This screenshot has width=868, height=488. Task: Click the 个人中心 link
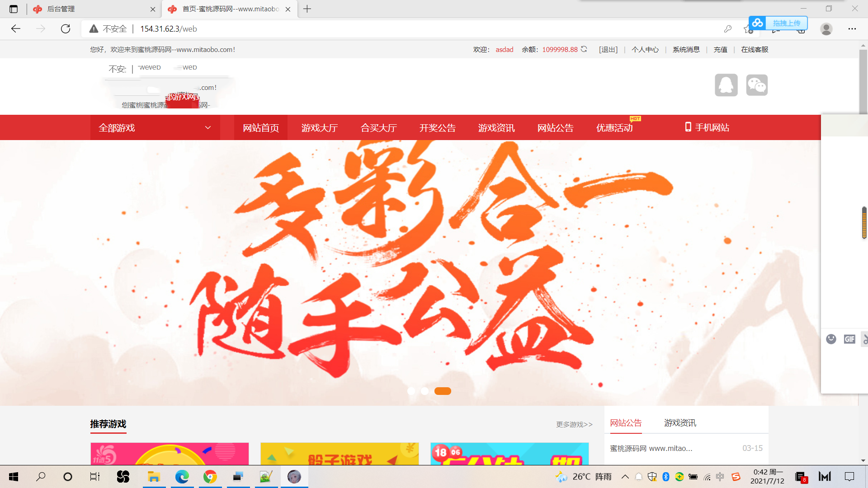coord(645,50)
